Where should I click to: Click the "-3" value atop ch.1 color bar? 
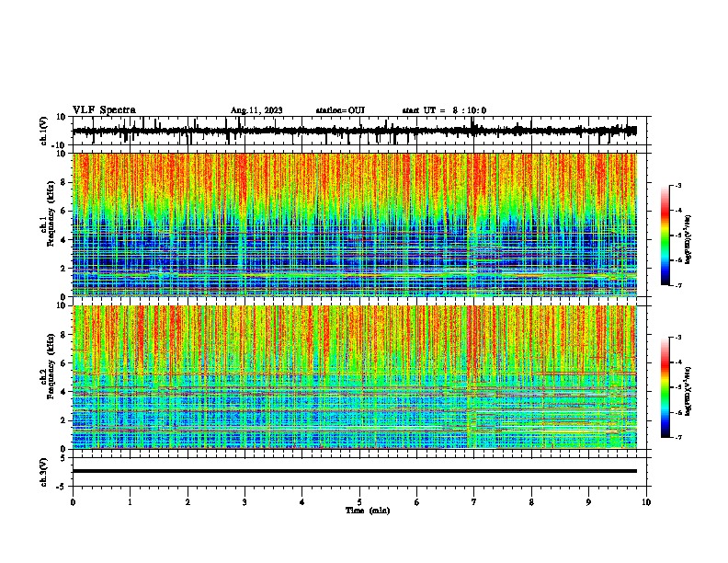click(x=677, y=185)
